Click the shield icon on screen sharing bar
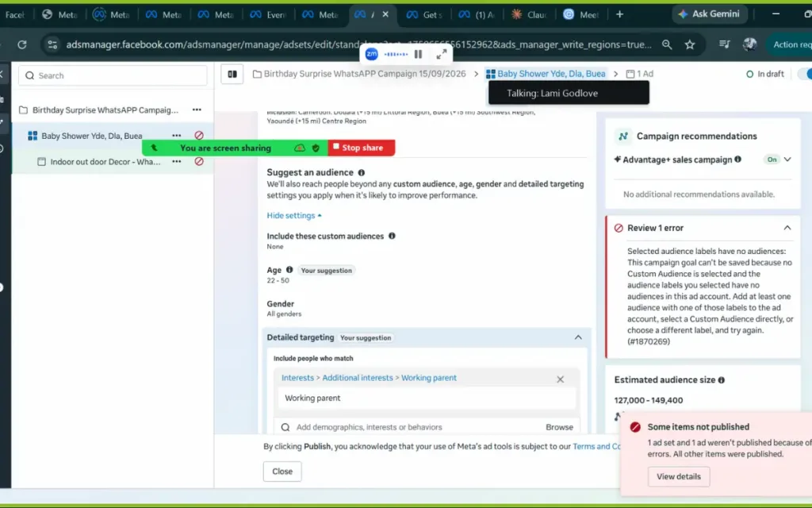The image size is (812, 508). point(316,148)
